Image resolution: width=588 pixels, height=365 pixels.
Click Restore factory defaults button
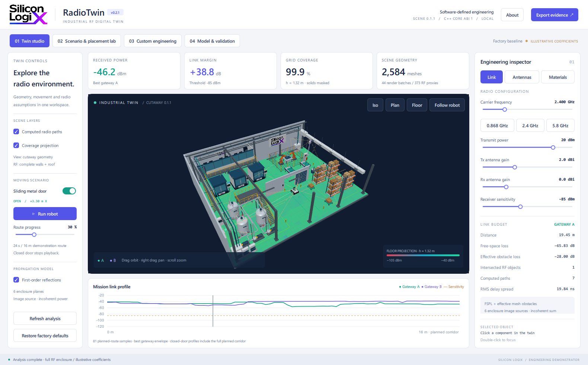[45, 336]
